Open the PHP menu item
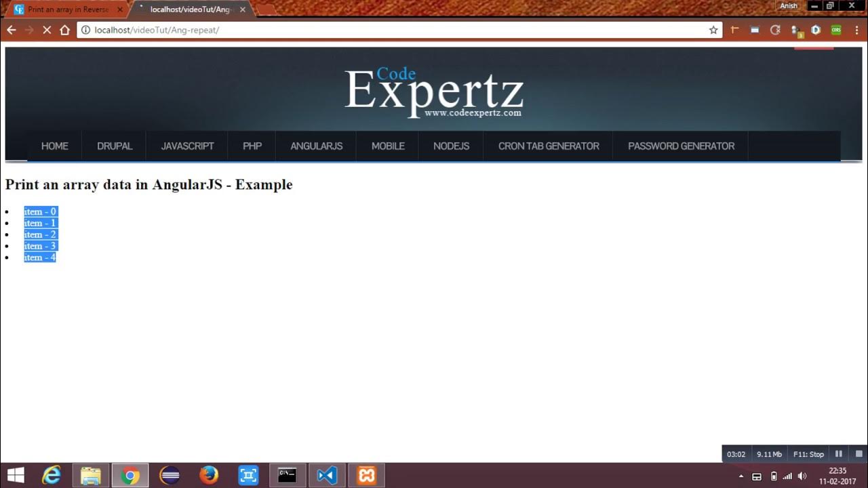The width and height of the screenshot is (868, 488). point(252,146)
